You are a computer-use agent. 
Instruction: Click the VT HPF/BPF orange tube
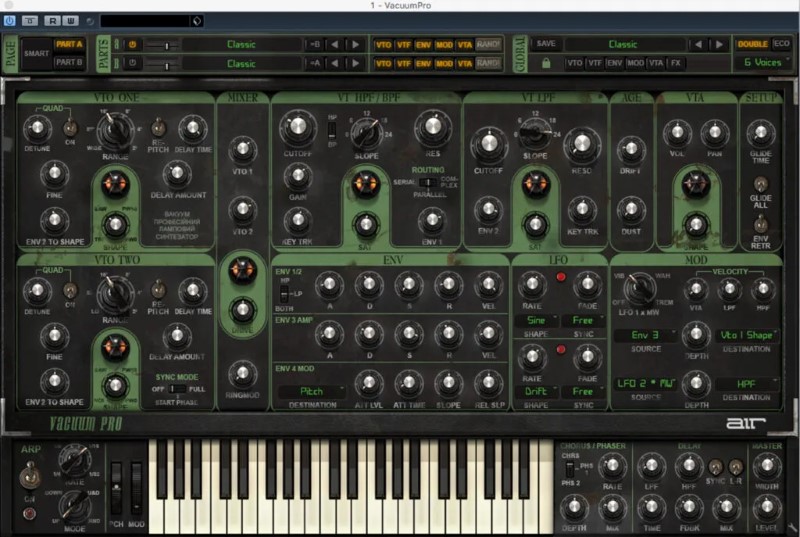pyautogui.click(x=365, y=184)
